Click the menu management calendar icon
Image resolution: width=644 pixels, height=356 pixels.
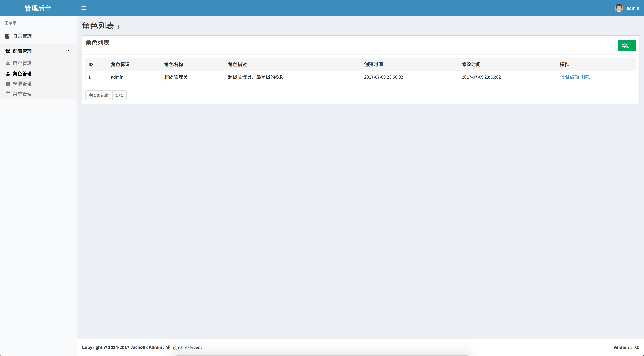[8, 94]
